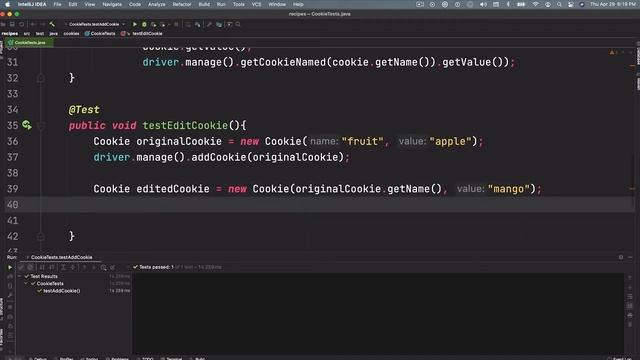Open the Refactor menu
640x360 pixels.
tap(182, 4)
